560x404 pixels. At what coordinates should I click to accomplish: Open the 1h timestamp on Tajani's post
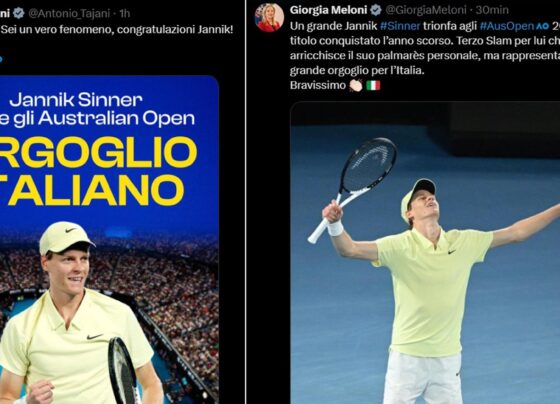[125, 14]
